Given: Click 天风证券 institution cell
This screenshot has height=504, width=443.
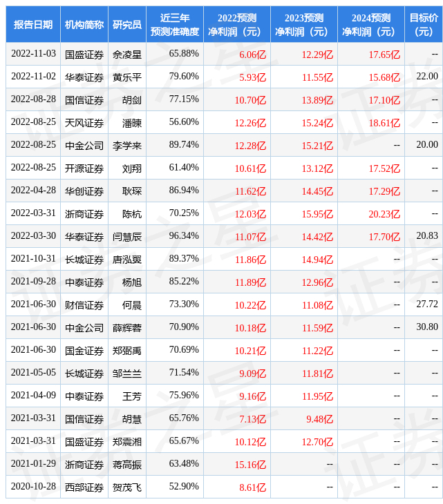Looking at the screenshot, I should [84, 123].
